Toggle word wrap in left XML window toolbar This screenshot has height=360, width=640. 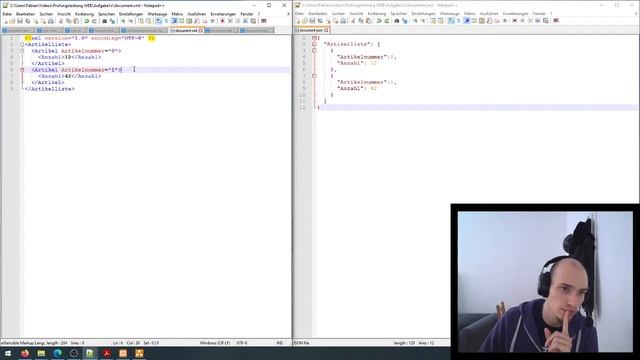(159, 21)
